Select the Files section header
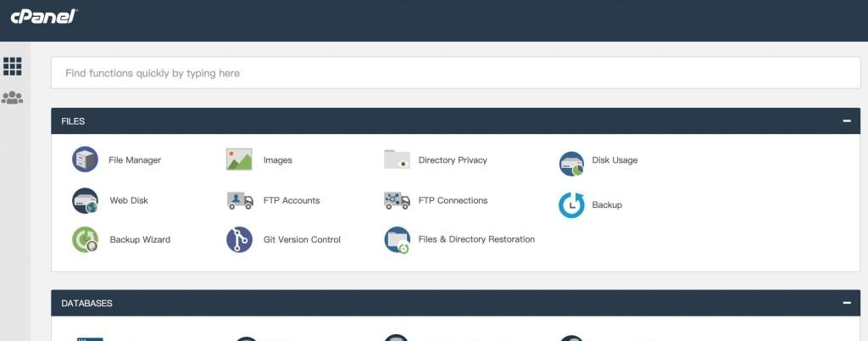 coord(74,121)
